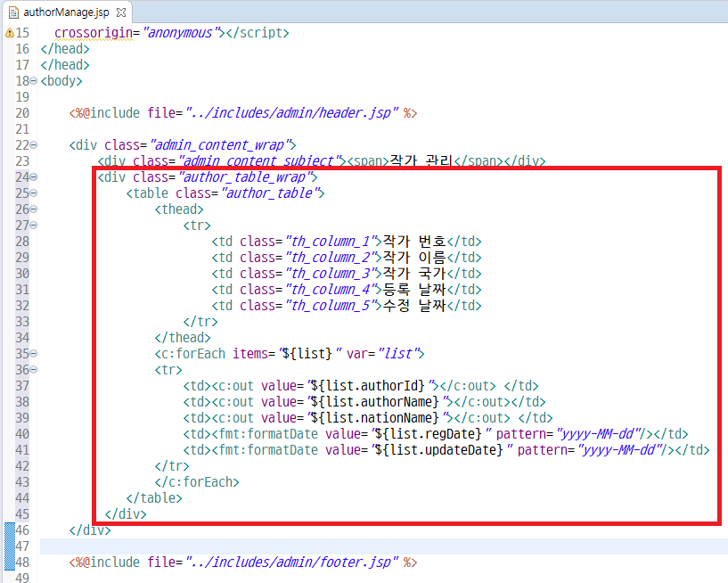The height and width of the screenshot is (583, 728).
Task: Click the 작가 관리 span text
Action: pos(421,160)
